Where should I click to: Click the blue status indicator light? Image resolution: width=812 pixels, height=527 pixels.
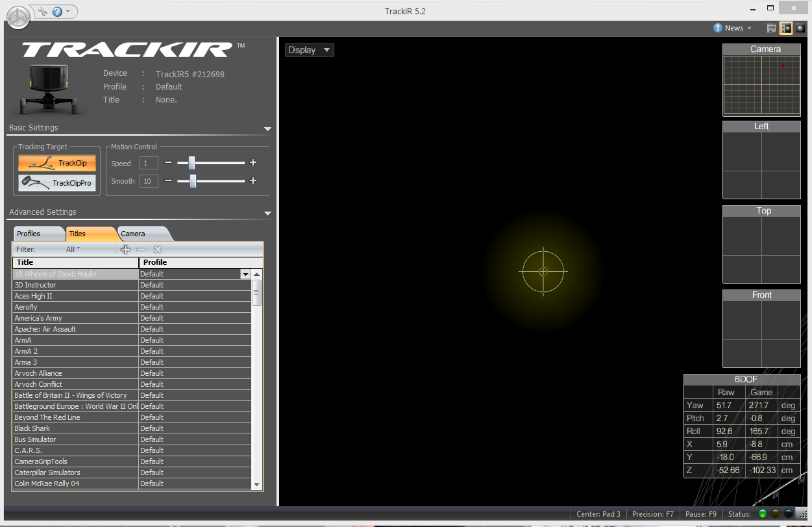point(788,514)
